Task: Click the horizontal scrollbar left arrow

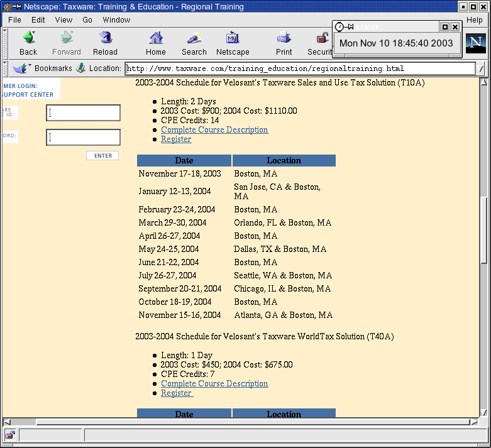Action: [7, 422]
